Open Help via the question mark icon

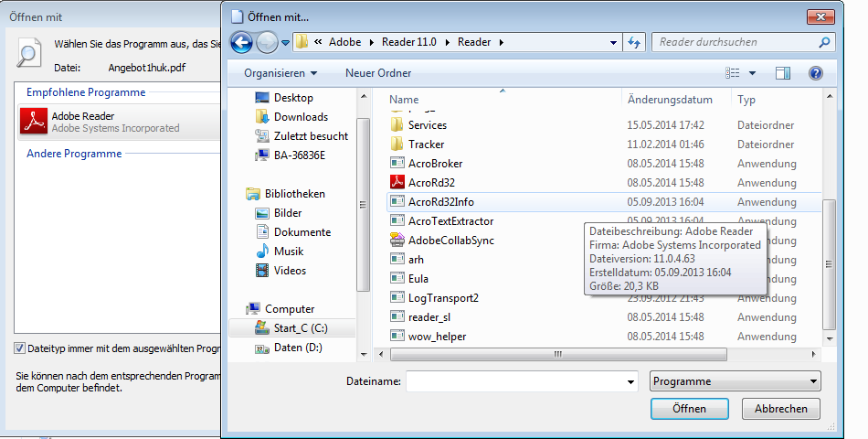(815, 73)
